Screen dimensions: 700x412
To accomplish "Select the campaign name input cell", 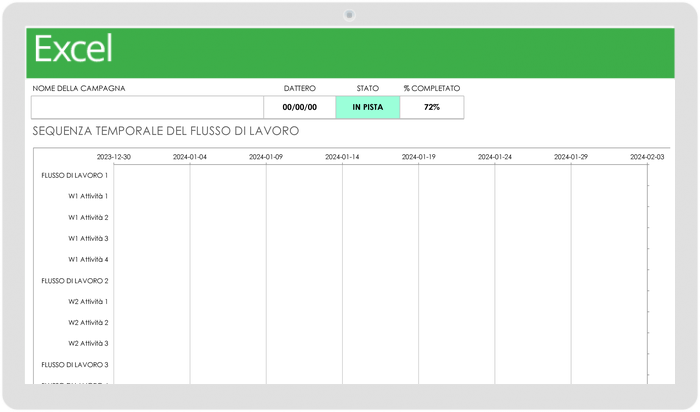I will pos(147,107).
